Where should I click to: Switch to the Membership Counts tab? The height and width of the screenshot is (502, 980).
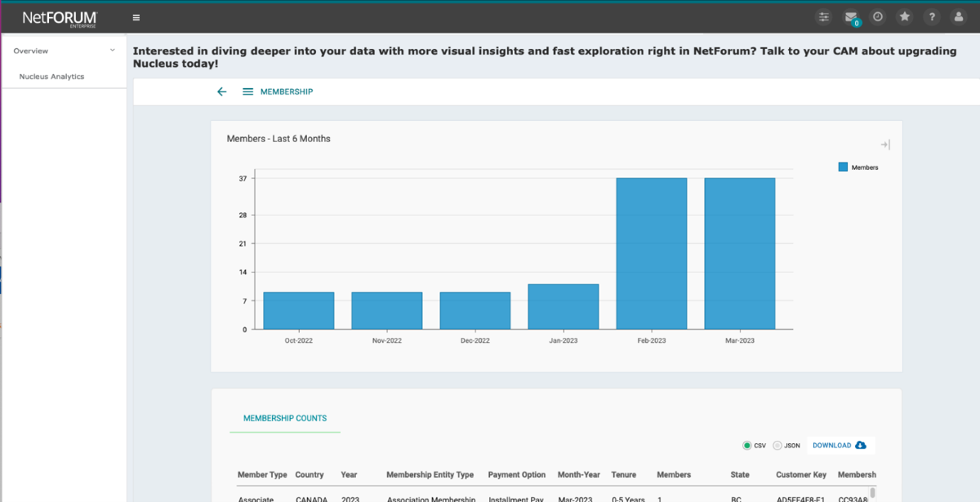[285, 418]
